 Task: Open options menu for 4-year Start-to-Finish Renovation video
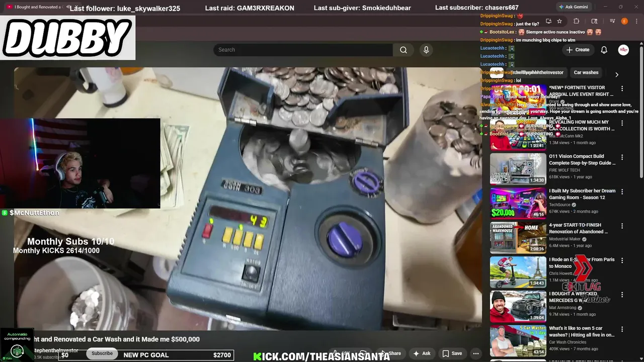(622, 226)
